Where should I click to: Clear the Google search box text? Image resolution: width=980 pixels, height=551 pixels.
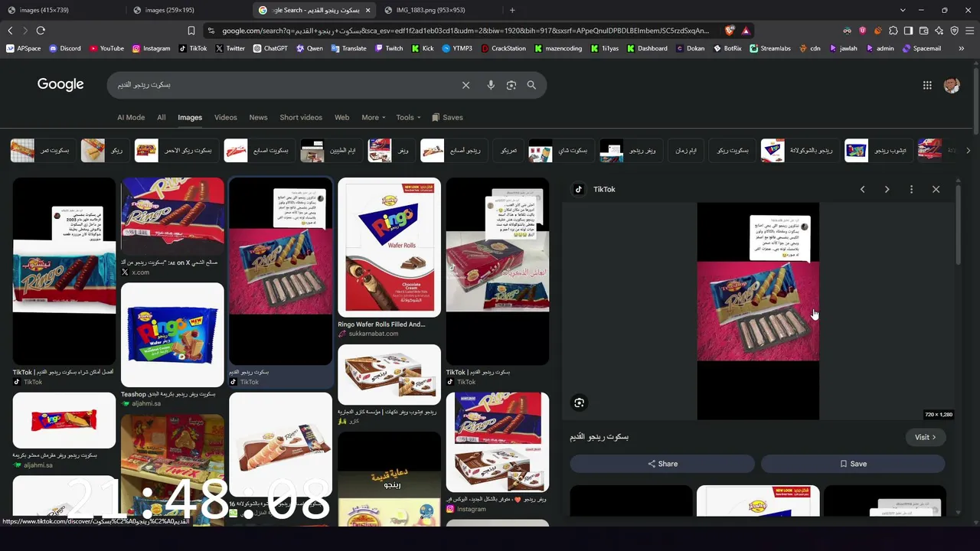click(x=465, y=85)
